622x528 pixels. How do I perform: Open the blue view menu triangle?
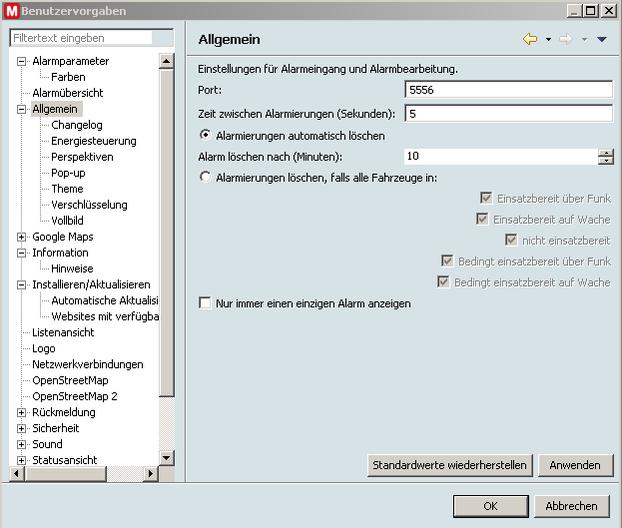(601, 40)
